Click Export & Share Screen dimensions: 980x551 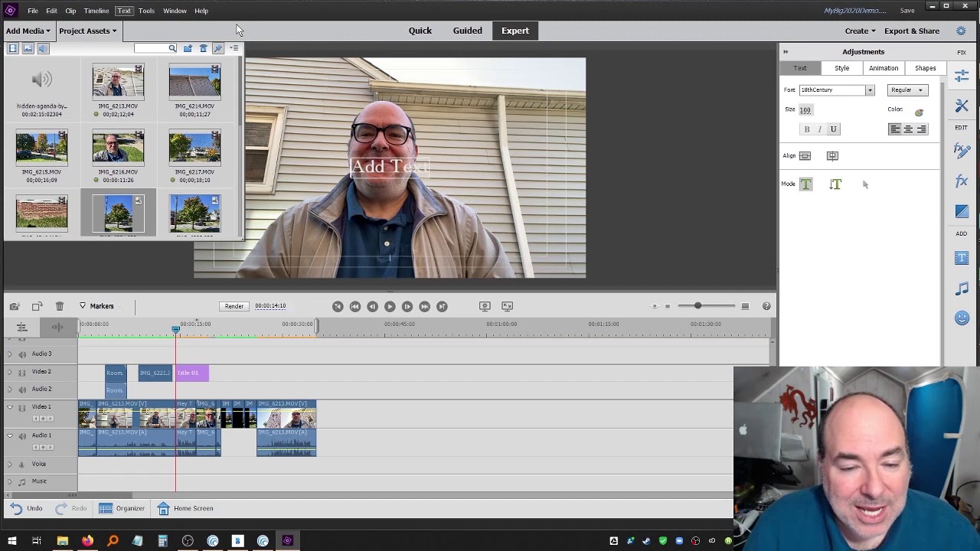pos(912,31)
